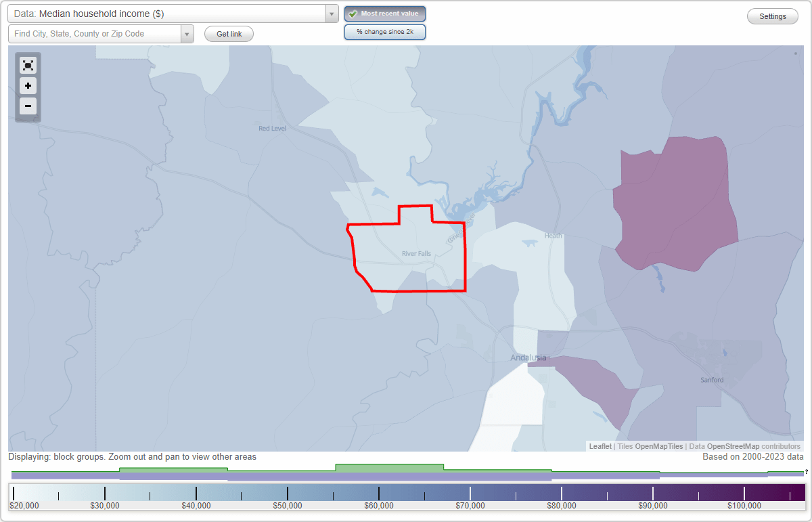Click the green checkmark on Most recent value
The image size is (812, 522).
click(x=354, y=13)
